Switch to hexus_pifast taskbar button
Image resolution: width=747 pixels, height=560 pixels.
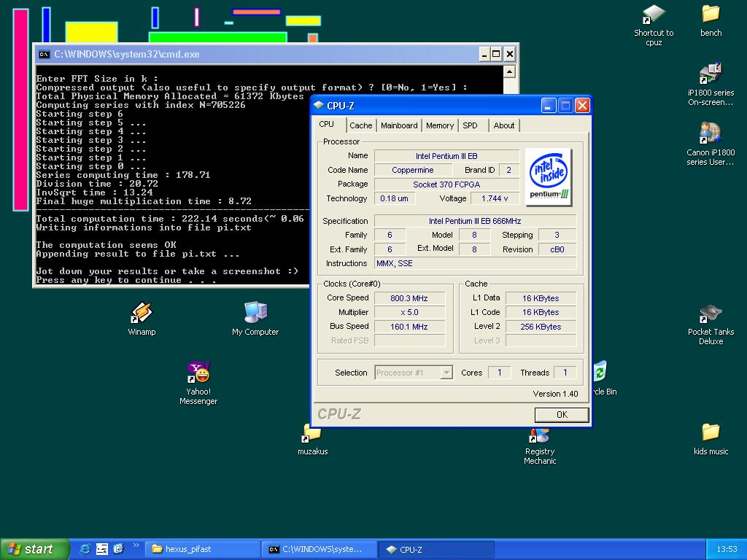tap(203, 549)
